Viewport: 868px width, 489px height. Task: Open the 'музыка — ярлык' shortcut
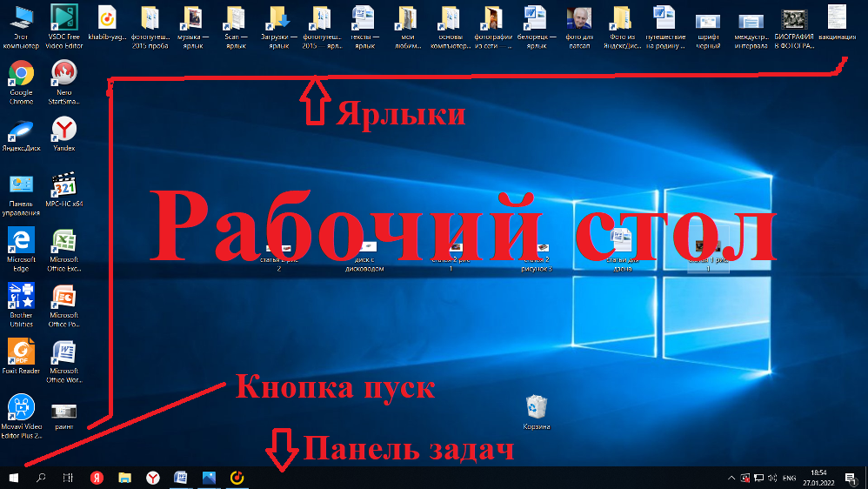(x=192, y=26)
